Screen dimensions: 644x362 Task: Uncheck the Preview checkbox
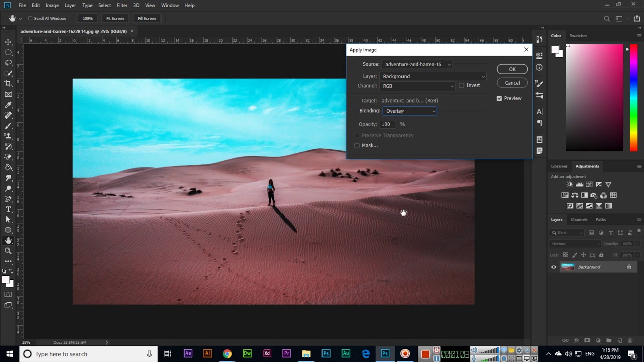499,98
